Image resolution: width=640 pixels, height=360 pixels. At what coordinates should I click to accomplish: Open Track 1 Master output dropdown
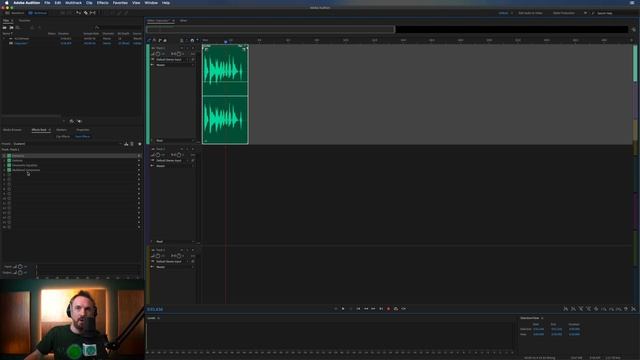coord(173,65)
